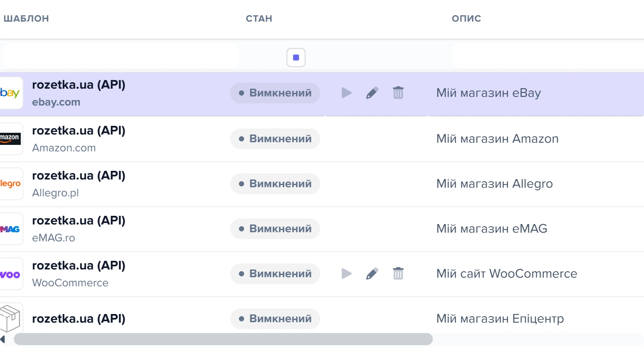Toggle the СТАН filter checkbox
Image resolution: width=644 pixels, height=346 pixels.
[x=296, y=58]
